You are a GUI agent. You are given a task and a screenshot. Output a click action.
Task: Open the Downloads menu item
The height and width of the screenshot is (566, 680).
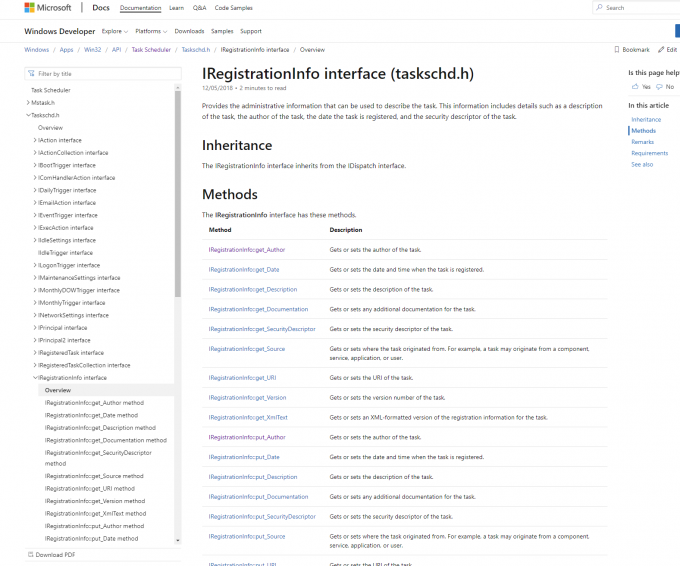click(x=189, y=31)
